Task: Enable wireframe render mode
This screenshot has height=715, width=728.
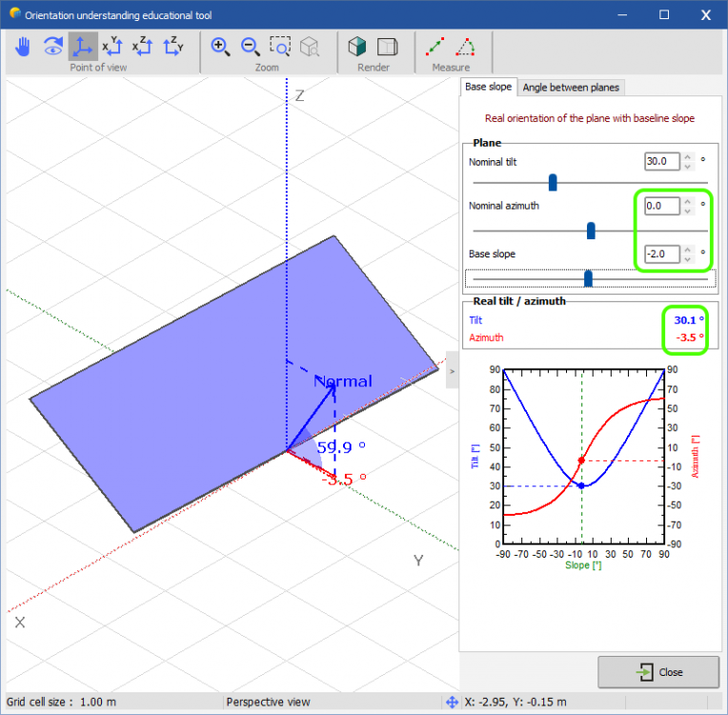Action: (x=387, y=46)
